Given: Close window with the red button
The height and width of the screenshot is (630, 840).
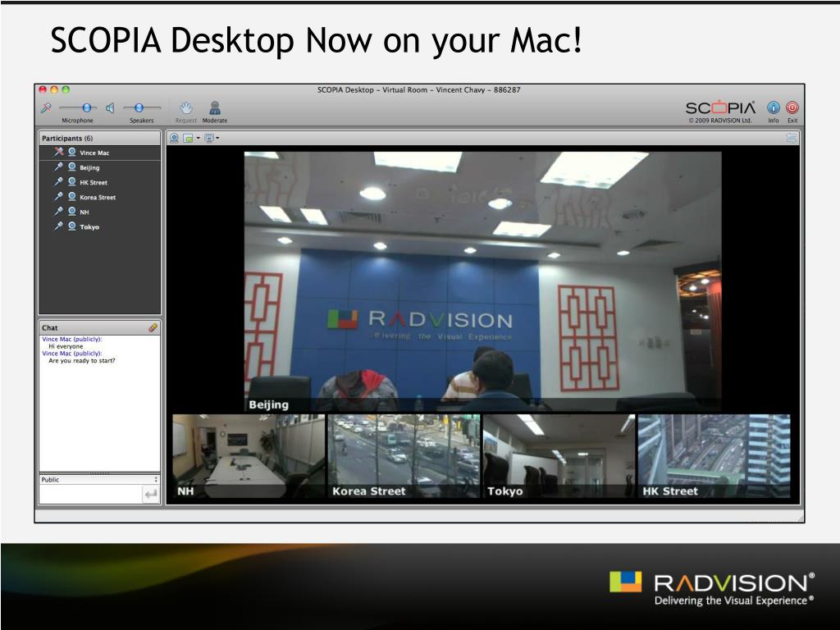Looking at the screenshot, I should click(43, 90).
